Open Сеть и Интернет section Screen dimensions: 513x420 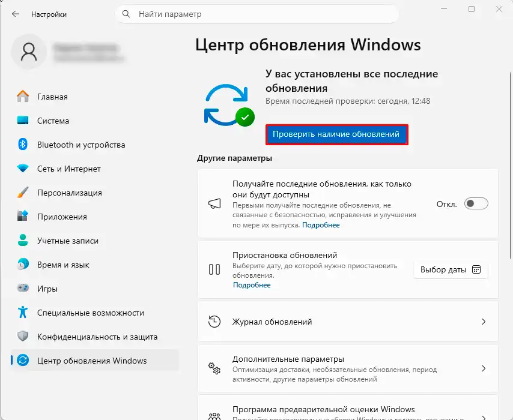pos(95,169)
